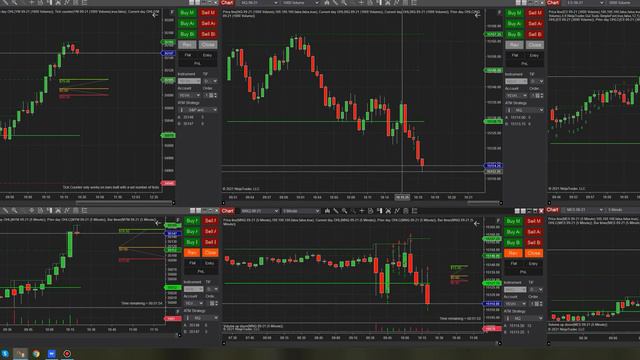Activate zoom magnifier in top-center chart toolbar
Image resolution: width=640 pixels, height=360 pixels.
tap(344, 2)
